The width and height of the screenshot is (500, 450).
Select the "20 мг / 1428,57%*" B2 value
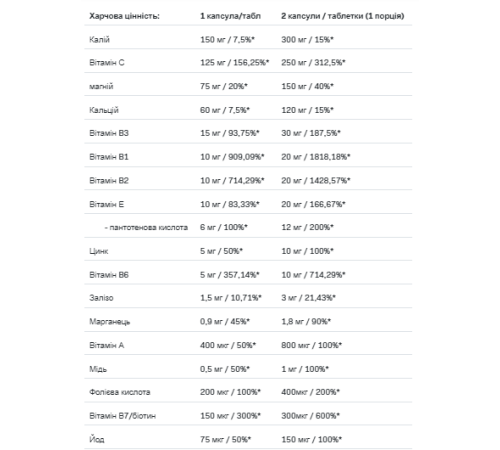click(x=315, y=180)
